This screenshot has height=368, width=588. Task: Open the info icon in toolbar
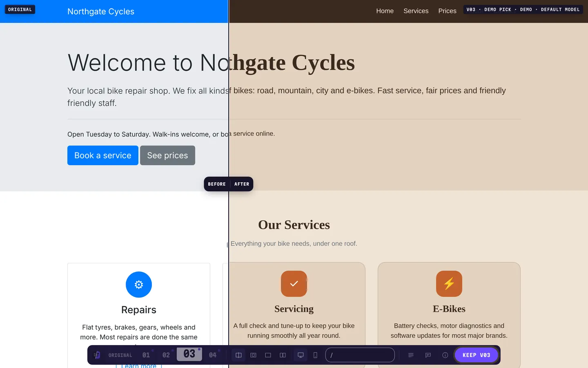[445, 355]
